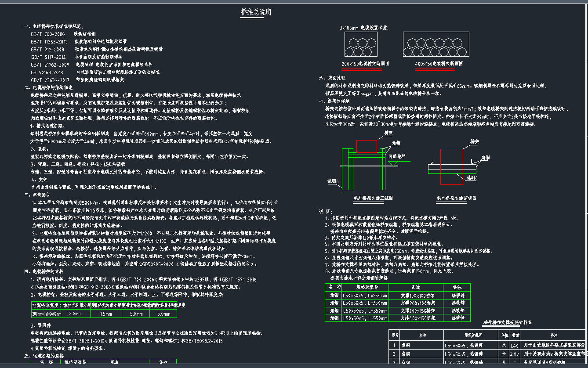Click quantity cell 1.40 in materials table

tap(512, 345)
